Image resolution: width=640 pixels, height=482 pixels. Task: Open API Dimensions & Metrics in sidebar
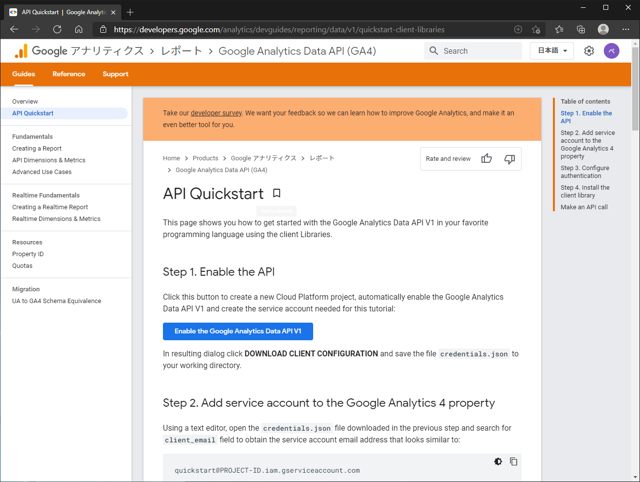48,160
